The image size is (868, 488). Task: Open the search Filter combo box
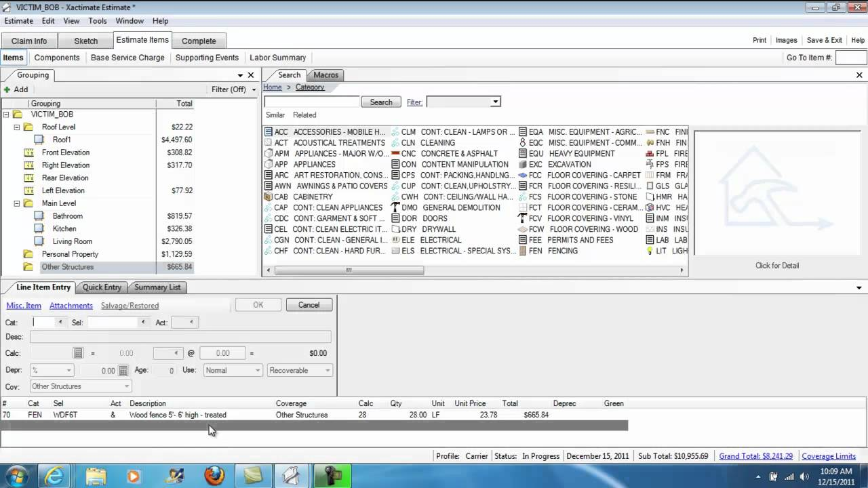point(463,102)
